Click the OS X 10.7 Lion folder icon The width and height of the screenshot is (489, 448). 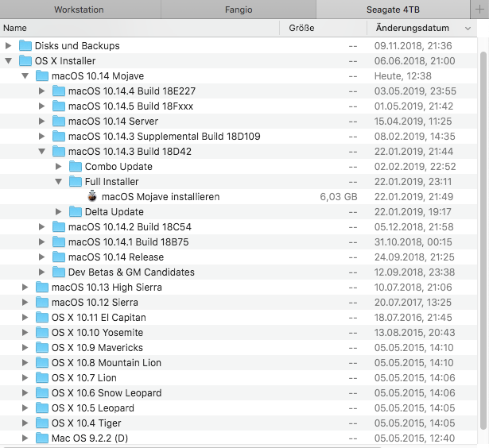point(42,377)
